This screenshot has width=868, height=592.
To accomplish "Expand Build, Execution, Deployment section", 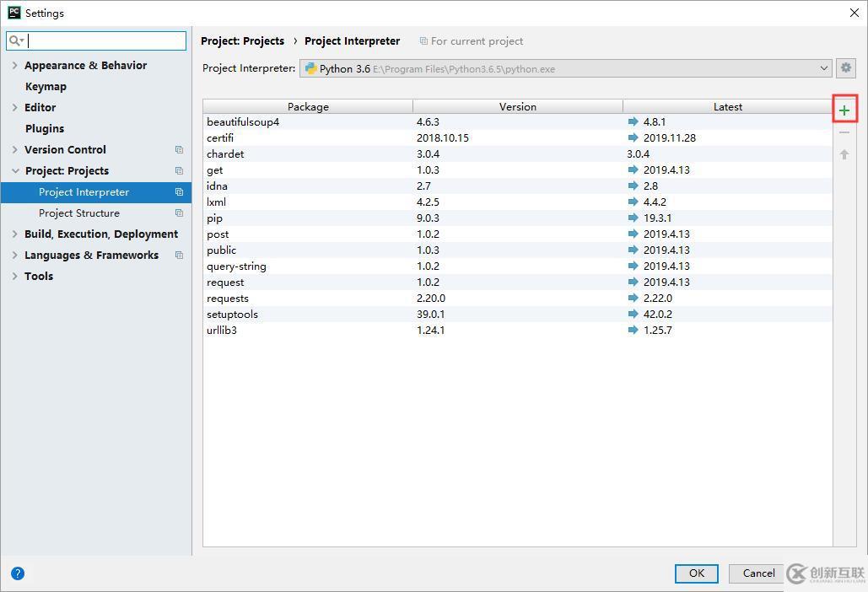I will pyautogui.click(x=14, y=234).
